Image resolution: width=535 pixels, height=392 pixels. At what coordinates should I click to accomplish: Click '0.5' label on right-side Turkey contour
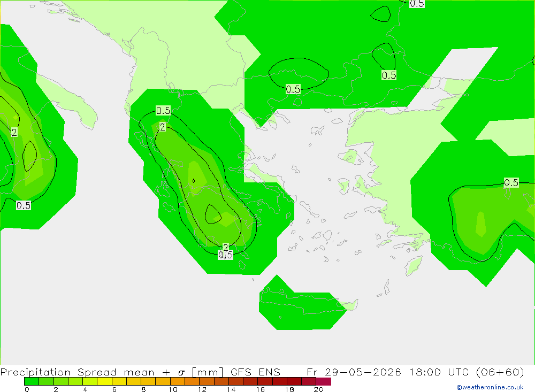(x=511, y=182)
